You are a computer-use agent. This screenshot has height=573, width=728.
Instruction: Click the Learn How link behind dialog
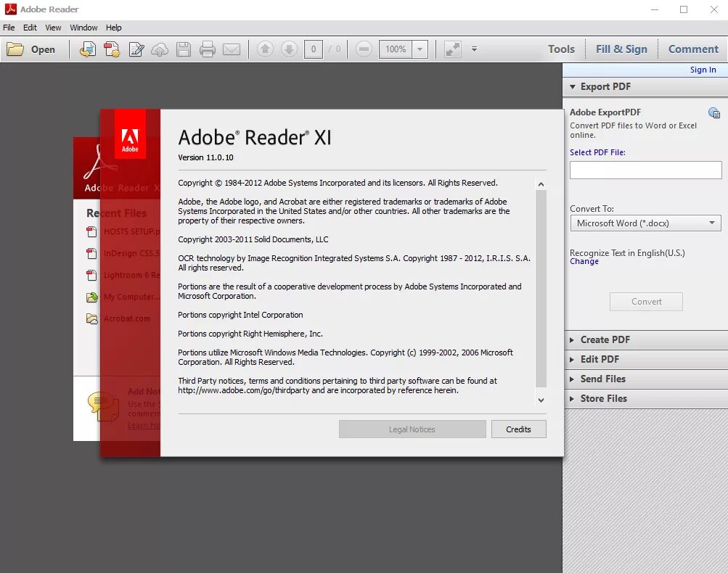144,426
